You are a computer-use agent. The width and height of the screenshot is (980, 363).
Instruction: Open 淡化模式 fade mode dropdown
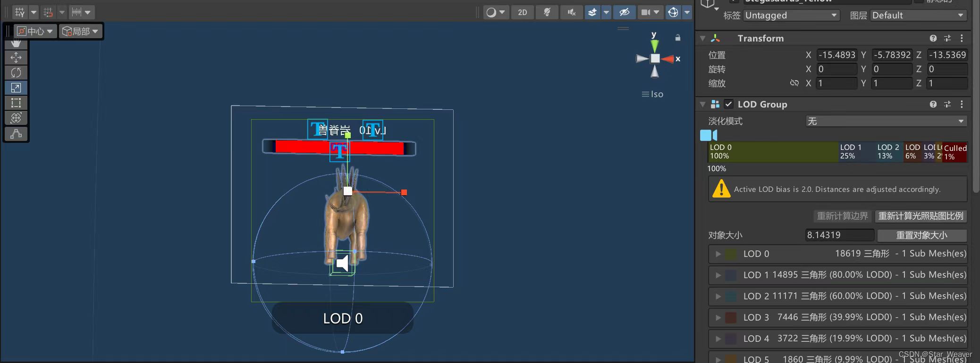886,121
